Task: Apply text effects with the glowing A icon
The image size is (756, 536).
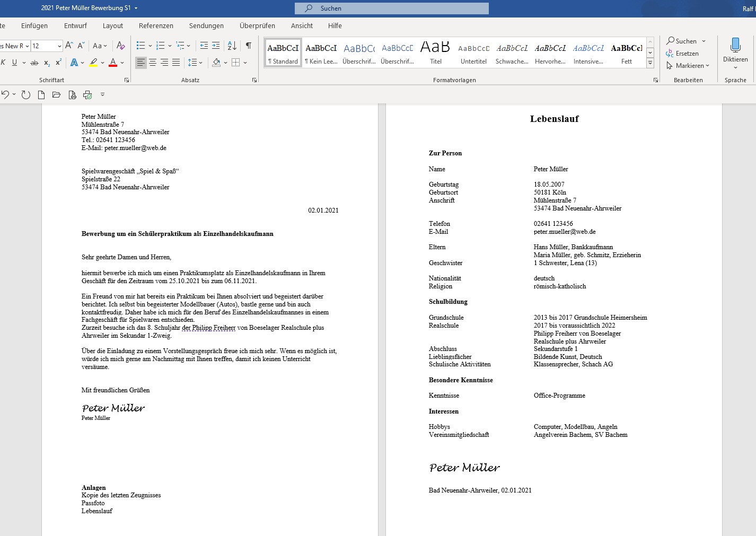Action: pos(74,63)
